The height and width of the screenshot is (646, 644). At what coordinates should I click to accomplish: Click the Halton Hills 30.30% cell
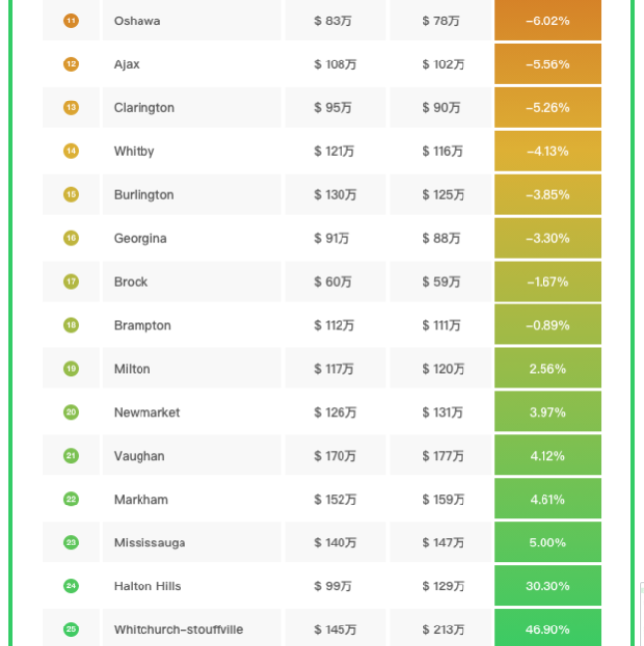click(x=547, y=586)
